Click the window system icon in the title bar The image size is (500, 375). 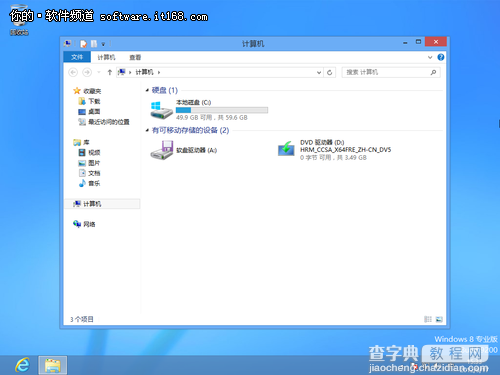coord(67,44)
